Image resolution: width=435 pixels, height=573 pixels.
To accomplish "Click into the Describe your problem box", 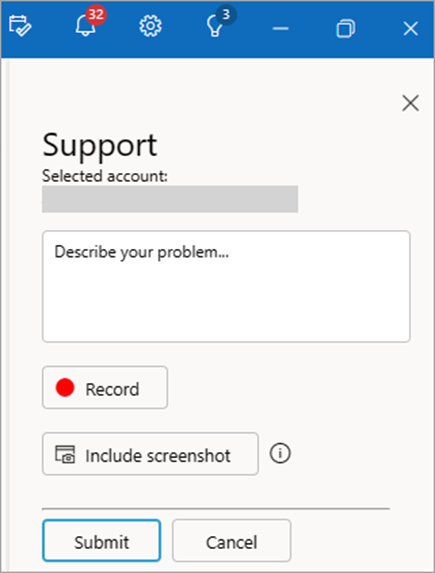I will (226, 286).
